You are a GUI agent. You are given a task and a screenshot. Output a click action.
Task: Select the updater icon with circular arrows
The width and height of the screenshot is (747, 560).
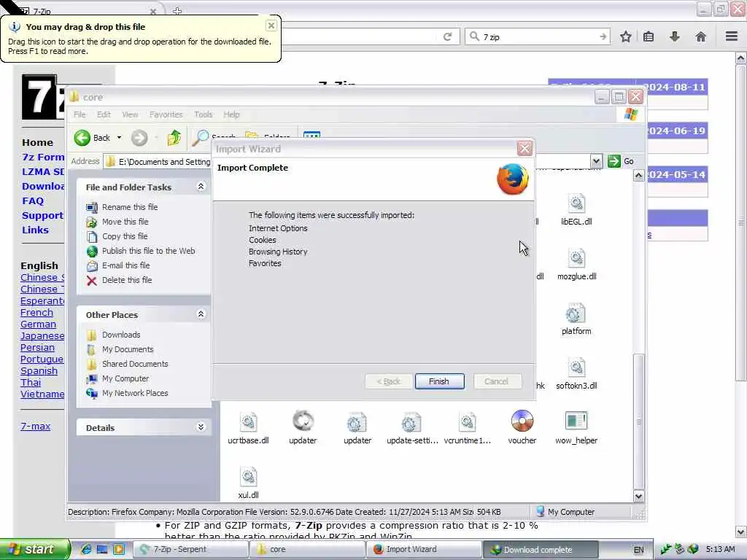pos(303,421)
